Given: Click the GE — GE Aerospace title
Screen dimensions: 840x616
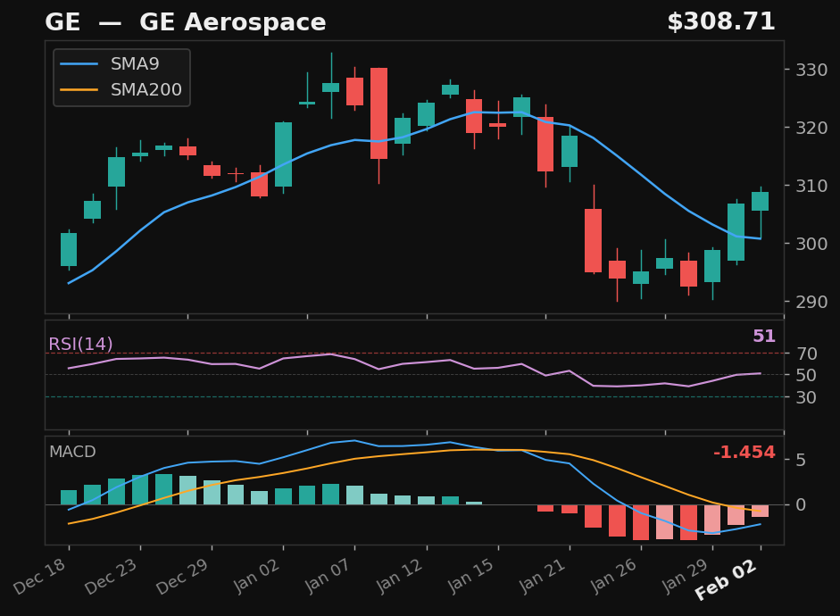Looking at the screenshot, I should click(x=186, y=22).
